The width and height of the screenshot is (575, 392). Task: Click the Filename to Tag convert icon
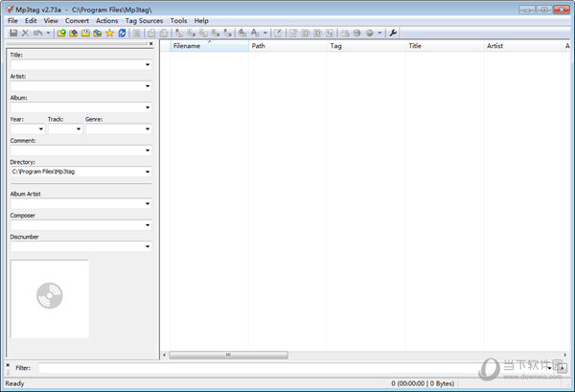click(191, 33)
